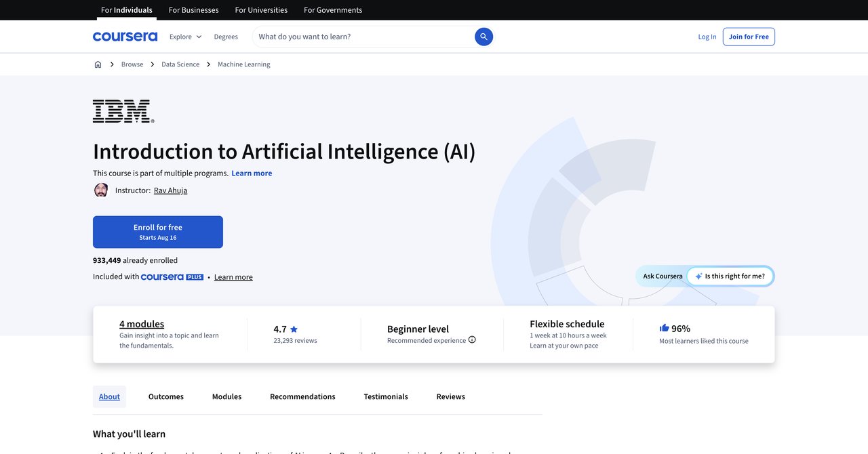Click the Beginner level heading
Image resolution: width=868 pixels, height=454 pixels.
point(418,329)
